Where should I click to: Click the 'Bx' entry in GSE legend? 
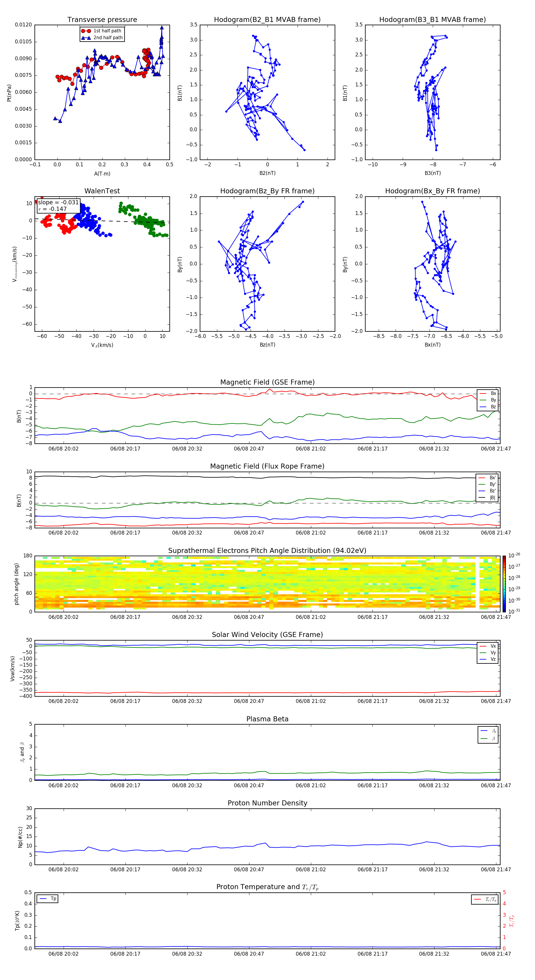click(488, 393)
